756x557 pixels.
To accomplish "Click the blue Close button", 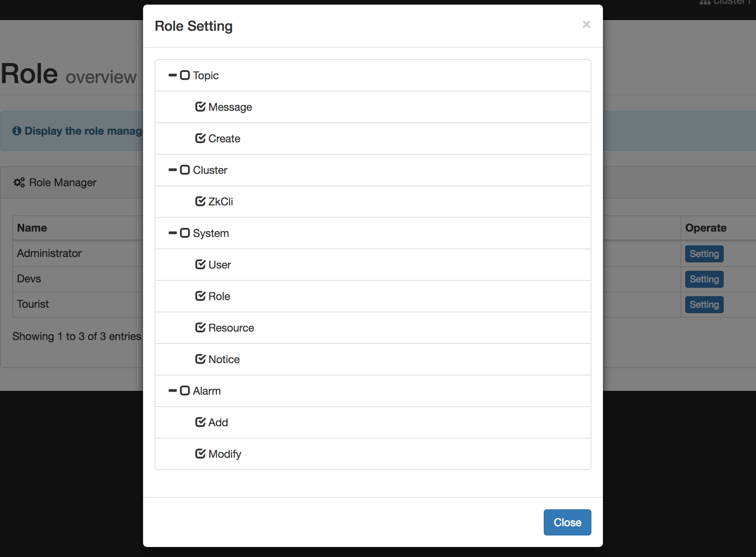I will coord(567,522).
